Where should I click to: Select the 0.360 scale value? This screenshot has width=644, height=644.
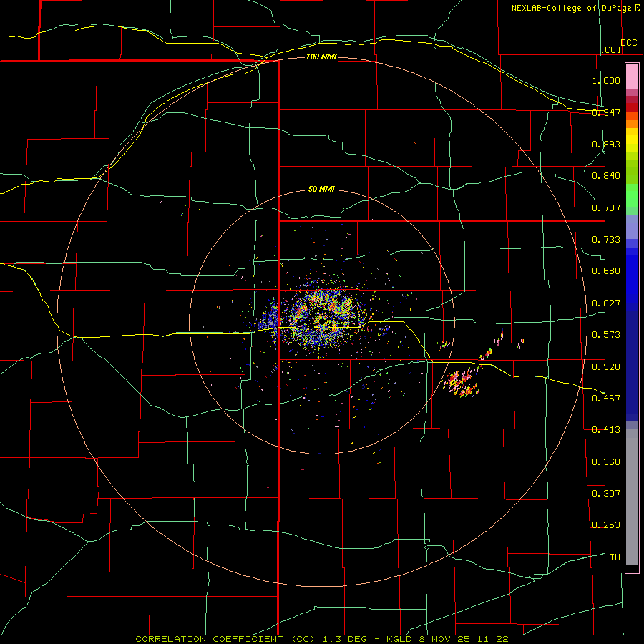point(606,462)
